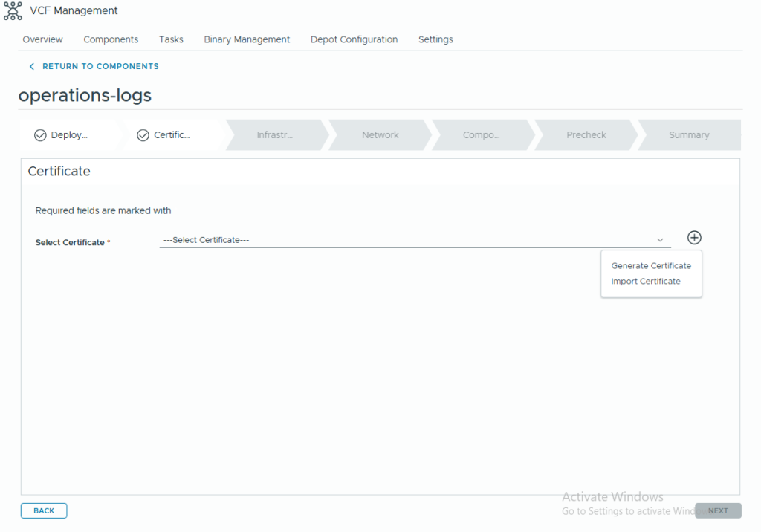Choose Generate Certificate from the menu
Viewport: 761px width, 532px height.
tap(651, 266)
